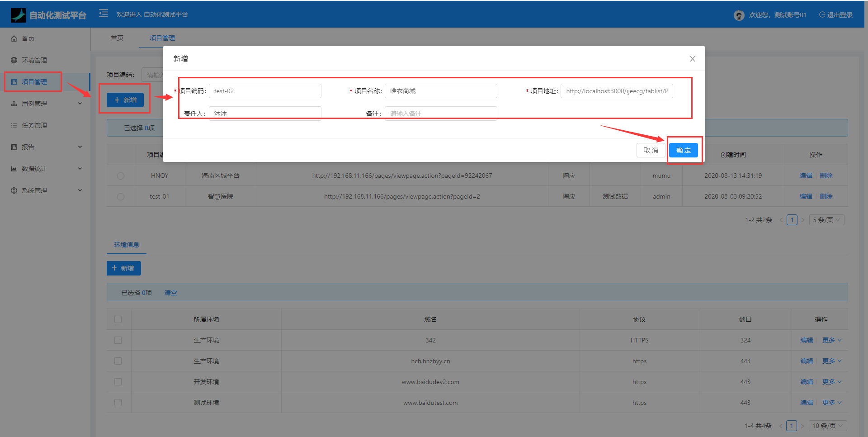The image size is (868, 437).
Task: Click the 报告 sidebar icon
Action: click(14, 147)
